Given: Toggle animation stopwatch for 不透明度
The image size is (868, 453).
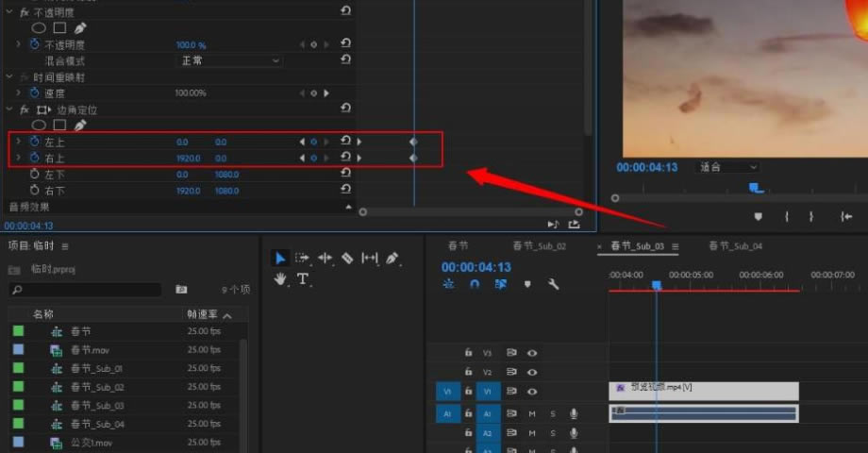Looking at the screenshot, I should 34,44.
